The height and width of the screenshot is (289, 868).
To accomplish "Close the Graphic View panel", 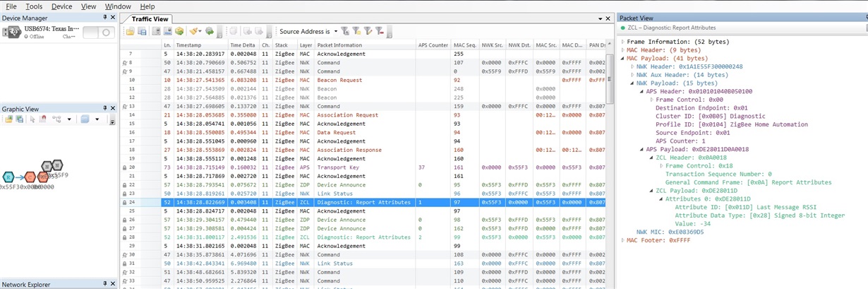I will pos(113,108).
